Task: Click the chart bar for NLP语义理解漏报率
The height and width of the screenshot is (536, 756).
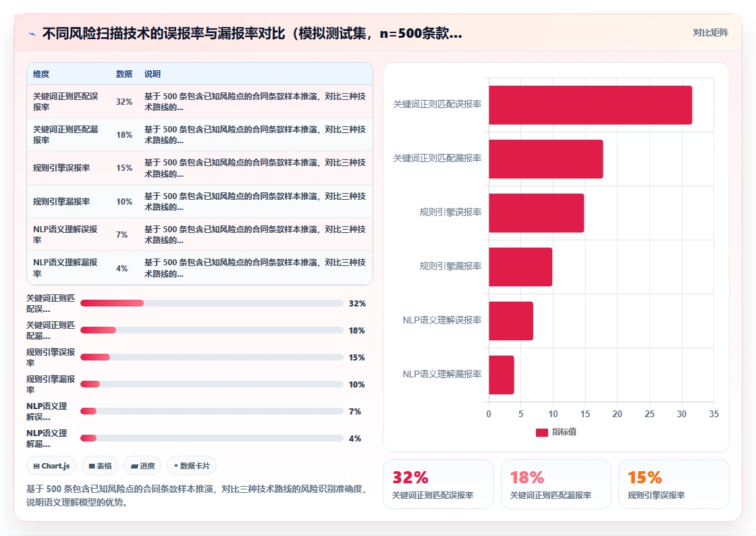Action: click(502, 375)
